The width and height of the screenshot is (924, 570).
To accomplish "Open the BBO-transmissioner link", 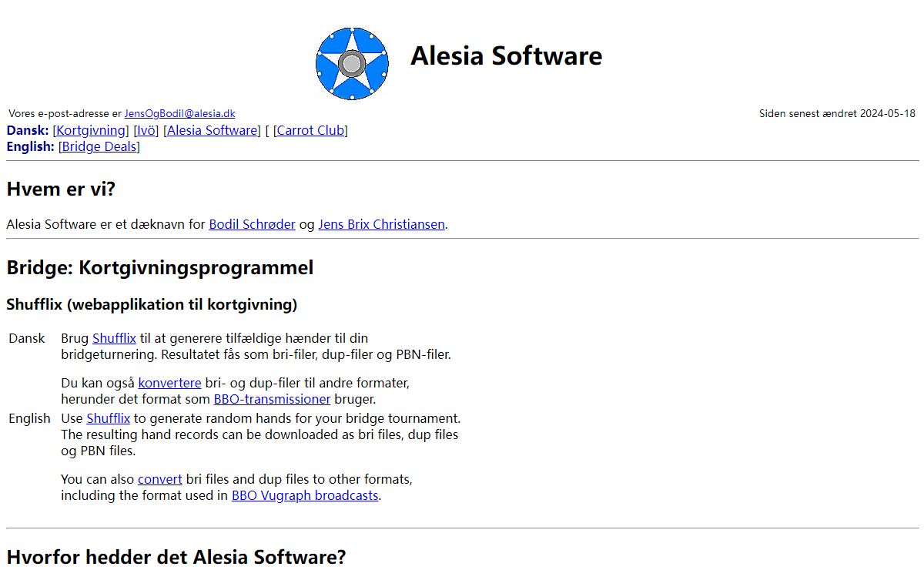I will point(272,399).
